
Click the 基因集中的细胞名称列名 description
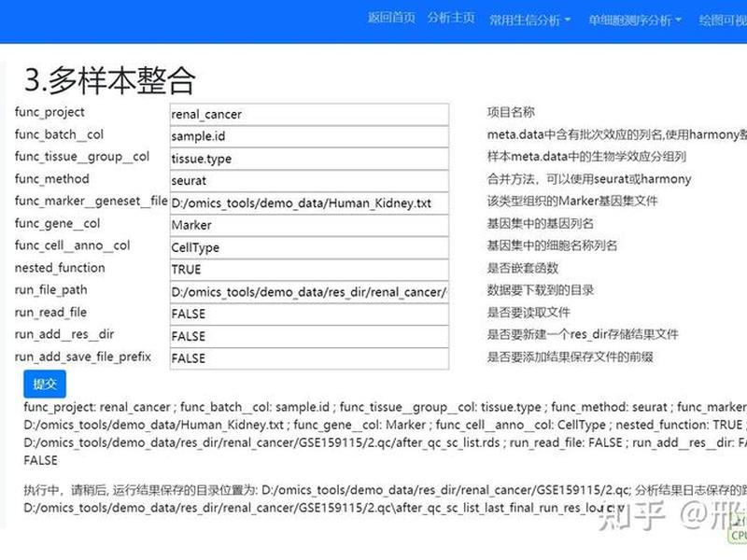coord(552,245)
